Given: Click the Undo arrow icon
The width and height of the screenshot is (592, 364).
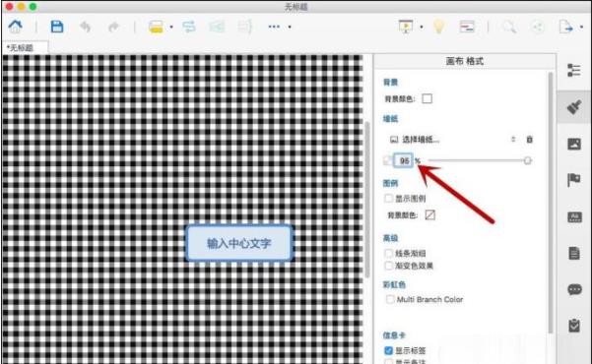Looking at the screenshot, I should (x=86, y=27).
